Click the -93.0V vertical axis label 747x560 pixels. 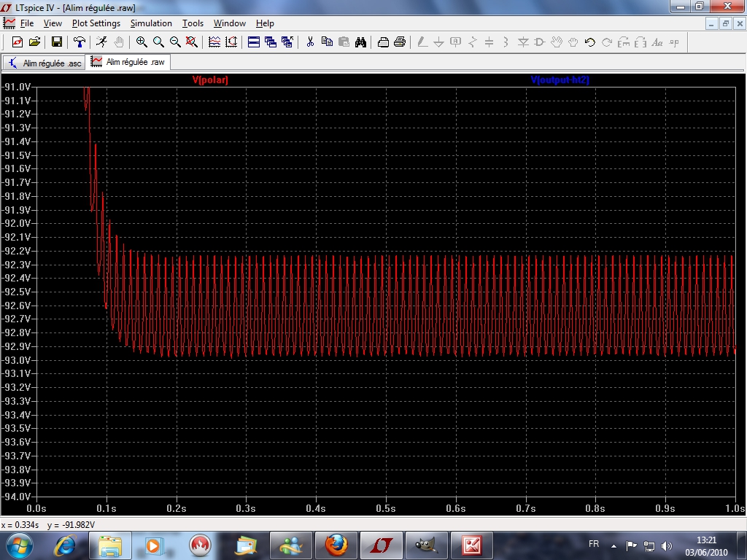point(18,360)
